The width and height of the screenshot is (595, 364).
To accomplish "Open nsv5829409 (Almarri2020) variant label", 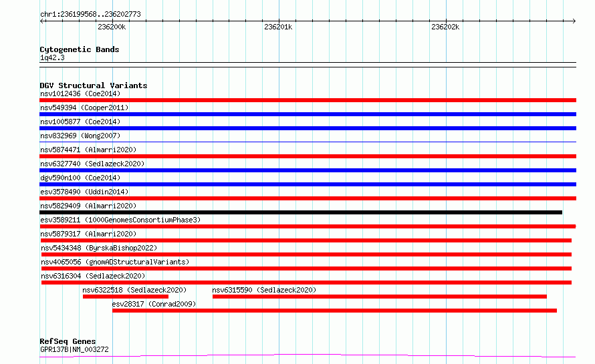I will pyautogui.click(x=88, y=206).
